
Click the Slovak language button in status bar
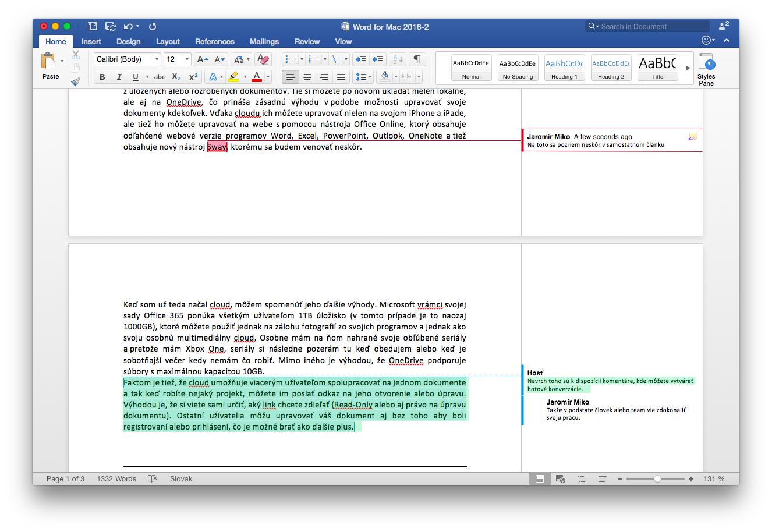point(181,478)
